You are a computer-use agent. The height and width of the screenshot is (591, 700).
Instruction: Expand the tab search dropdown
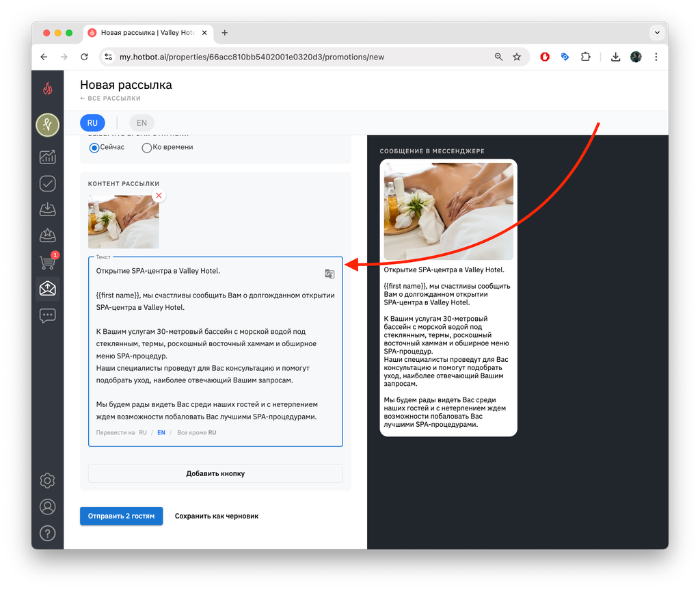coord(657,33)
